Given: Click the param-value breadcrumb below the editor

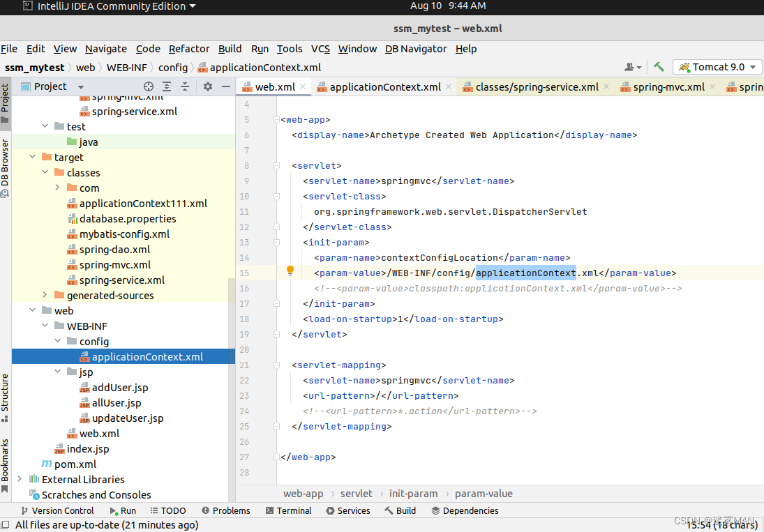Looking at the screenshot, I should pyautogui.click(x=484, y=493).
